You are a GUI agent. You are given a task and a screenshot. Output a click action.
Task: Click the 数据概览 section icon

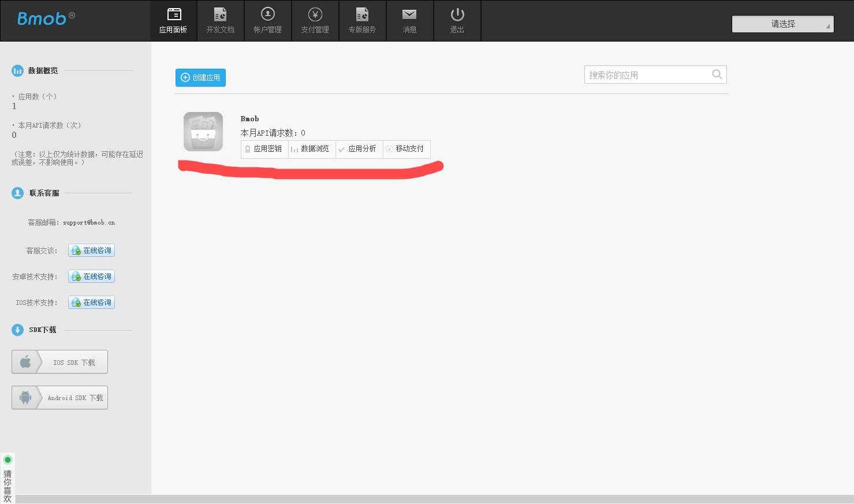(17, 70)
